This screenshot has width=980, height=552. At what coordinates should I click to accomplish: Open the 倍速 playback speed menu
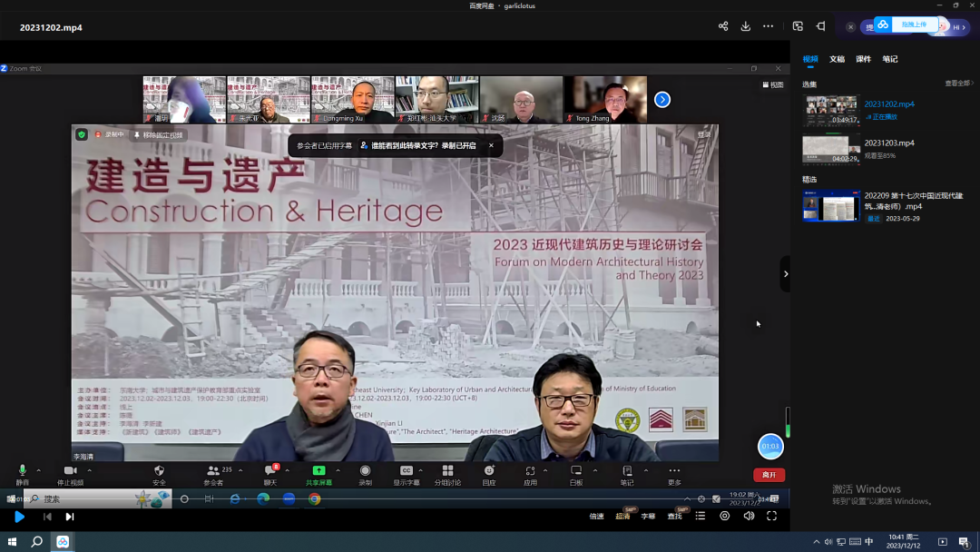[x=596, y=516]
